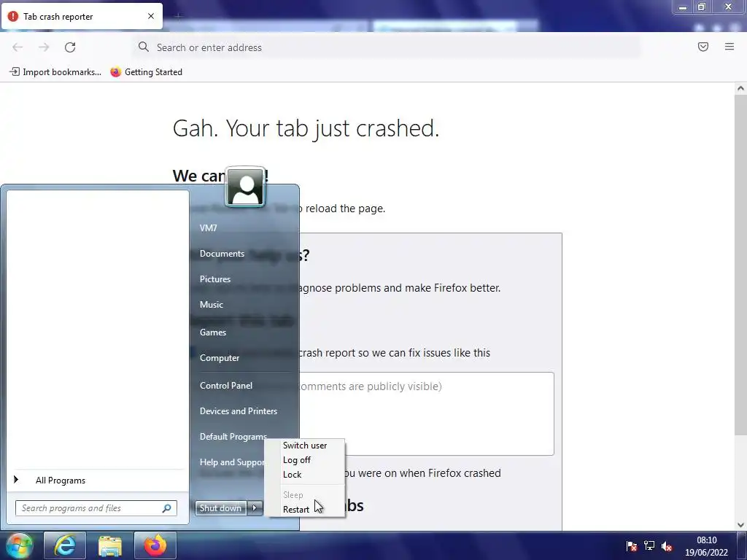Open Windows Explorer folder on taskbar
Viewport: 747px width, 560px height.
[110, 545]
